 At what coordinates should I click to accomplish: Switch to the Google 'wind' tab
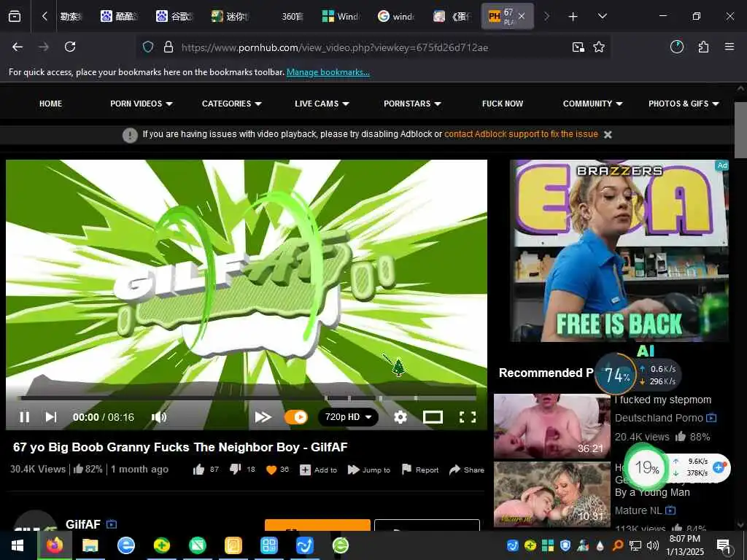tap(395, 16)
